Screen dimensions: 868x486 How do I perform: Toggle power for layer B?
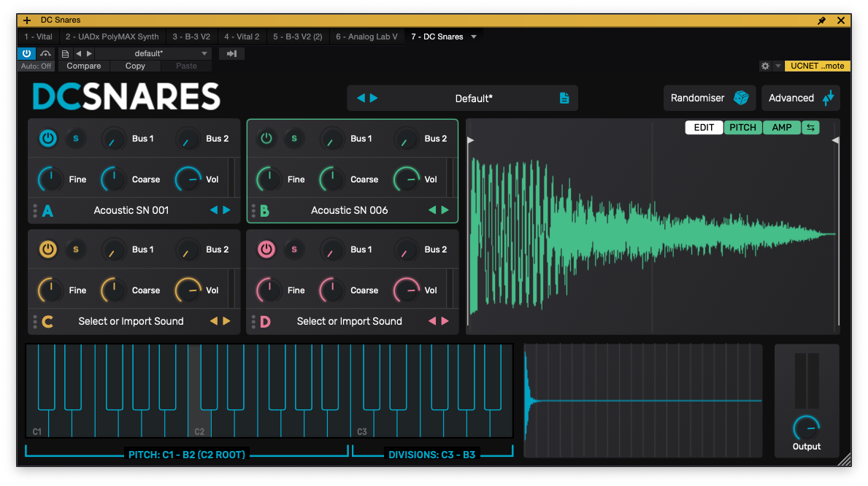[x=266, y=139]
